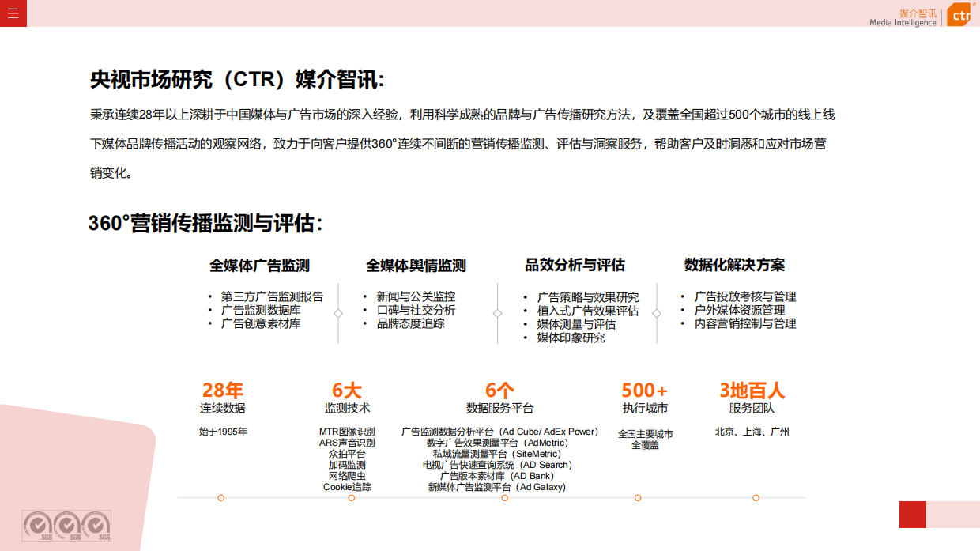Click the diamond connector beside 全媒体广告监测 column
This screenshot has width=980, height=551.
click(x=338, y=313)
